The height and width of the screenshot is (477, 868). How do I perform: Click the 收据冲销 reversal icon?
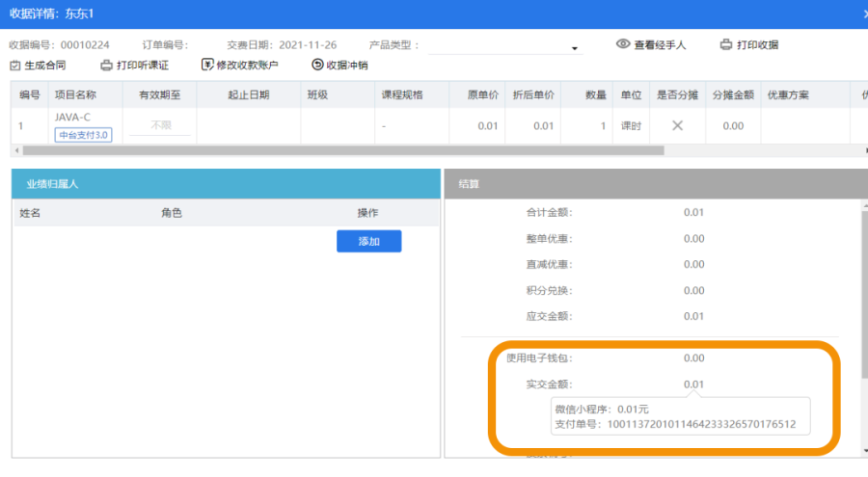(317, 66)
